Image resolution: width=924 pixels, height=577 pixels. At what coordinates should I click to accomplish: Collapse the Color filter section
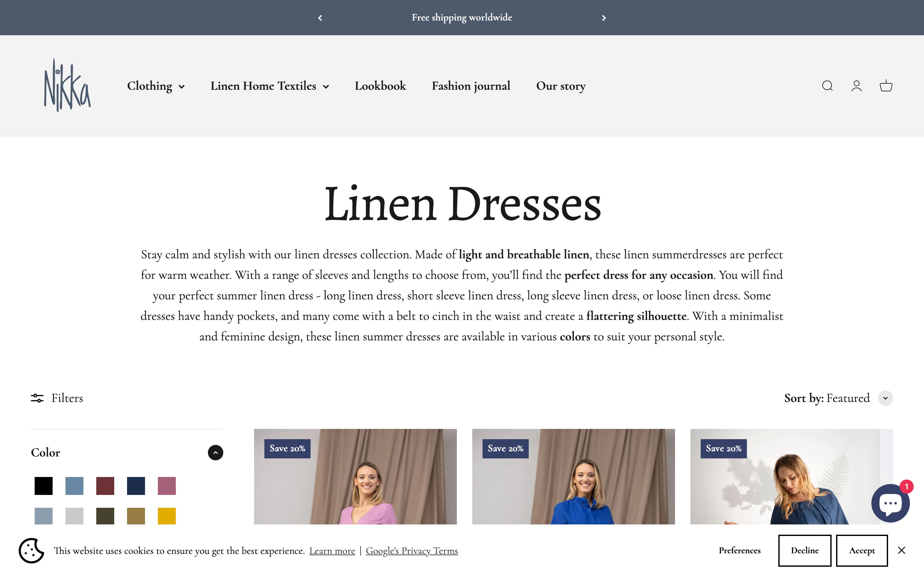coord(215,453)
